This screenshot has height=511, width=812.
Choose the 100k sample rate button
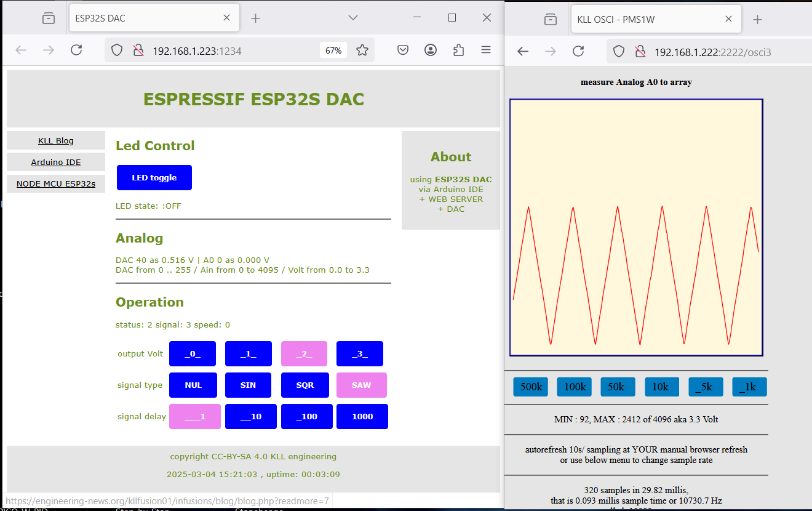575,387
